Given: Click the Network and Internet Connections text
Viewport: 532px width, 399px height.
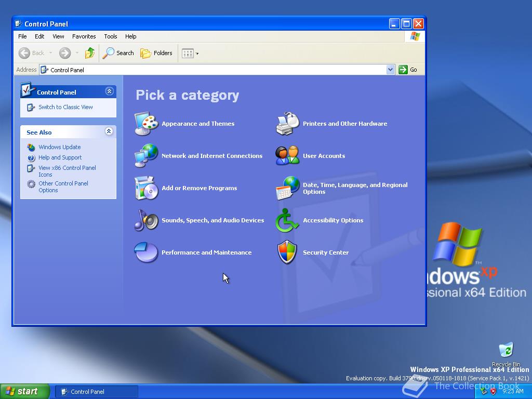Looking at the screenshot, I should [x=212, y=156].
